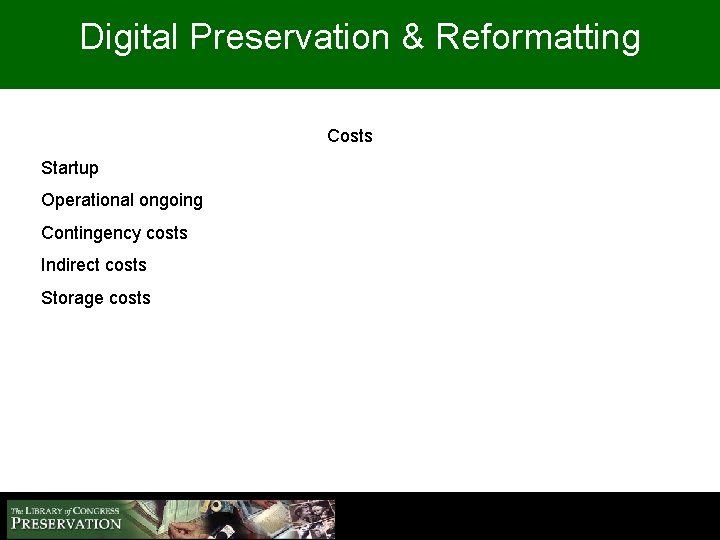Click the 'Storage costs' line

[96, 298]
